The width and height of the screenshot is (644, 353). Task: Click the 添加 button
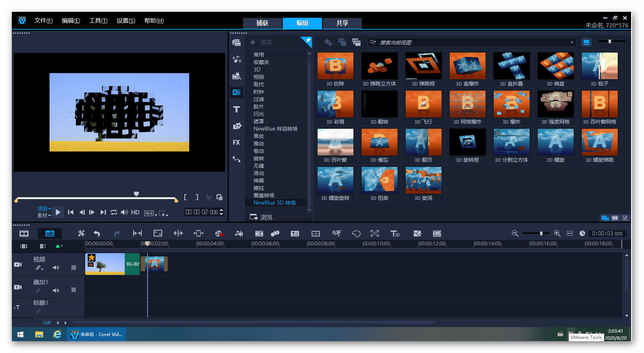[x=262, y=42]
